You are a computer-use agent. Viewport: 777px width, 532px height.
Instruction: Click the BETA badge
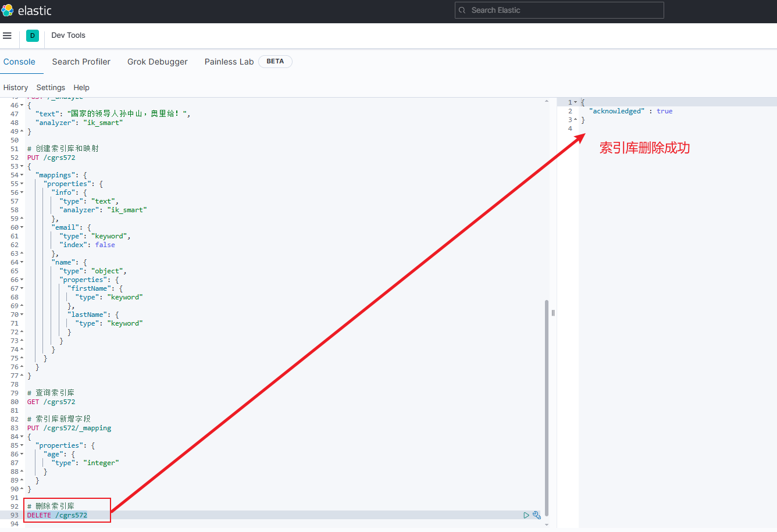(275, 62)
